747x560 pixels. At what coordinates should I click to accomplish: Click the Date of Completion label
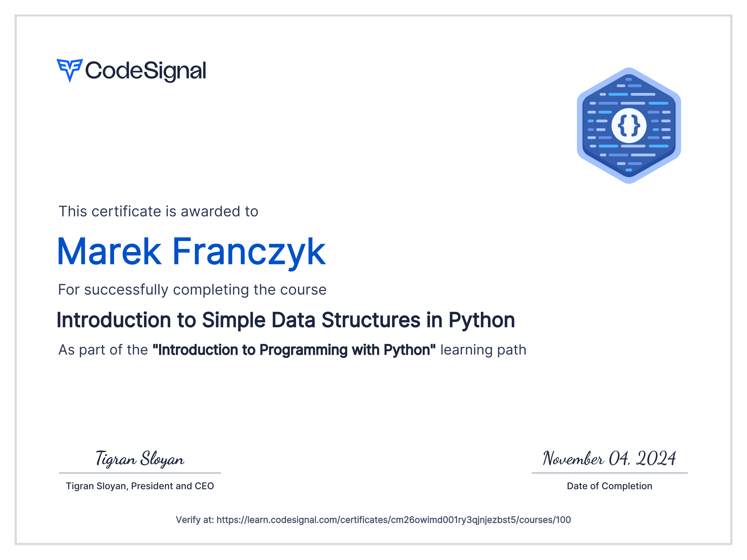(609, 486)
